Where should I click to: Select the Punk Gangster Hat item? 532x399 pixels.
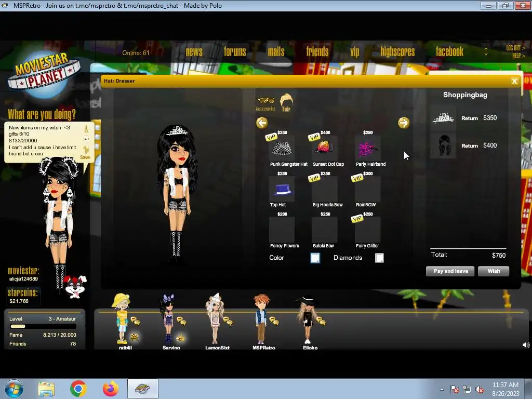282,148
